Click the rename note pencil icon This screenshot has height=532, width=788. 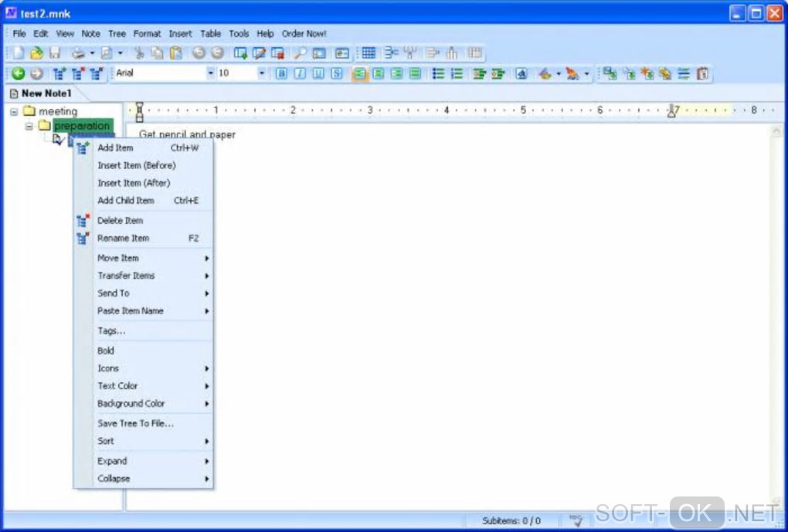pyautogui.click(x=260, y=53)
